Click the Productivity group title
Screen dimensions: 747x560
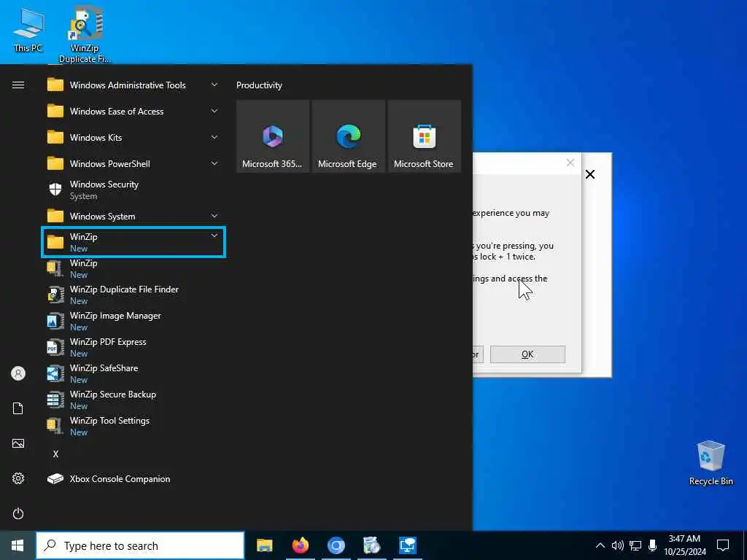[x=259, y=85]
